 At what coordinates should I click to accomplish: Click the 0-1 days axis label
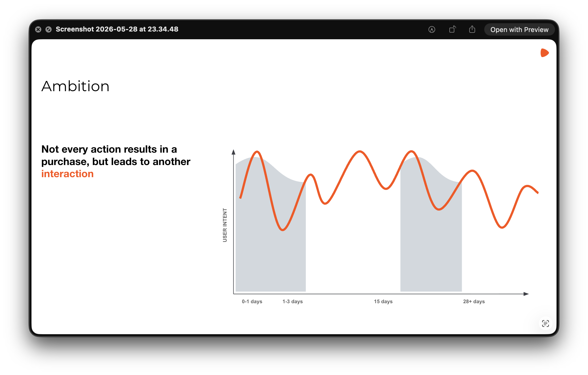click(x=252, y=301)
